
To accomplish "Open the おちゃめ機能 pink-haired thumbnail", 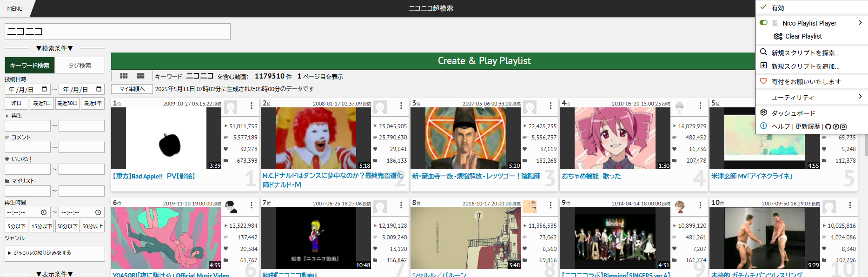I will pyautogui.click(x=615, y=138).
